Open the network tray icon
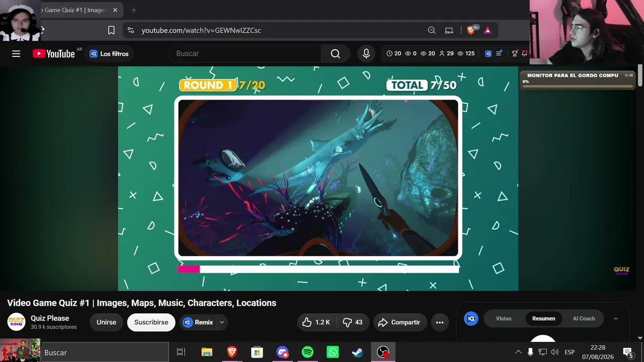The image size is (644, 362). pyautogui.click(x=542, y=352)
